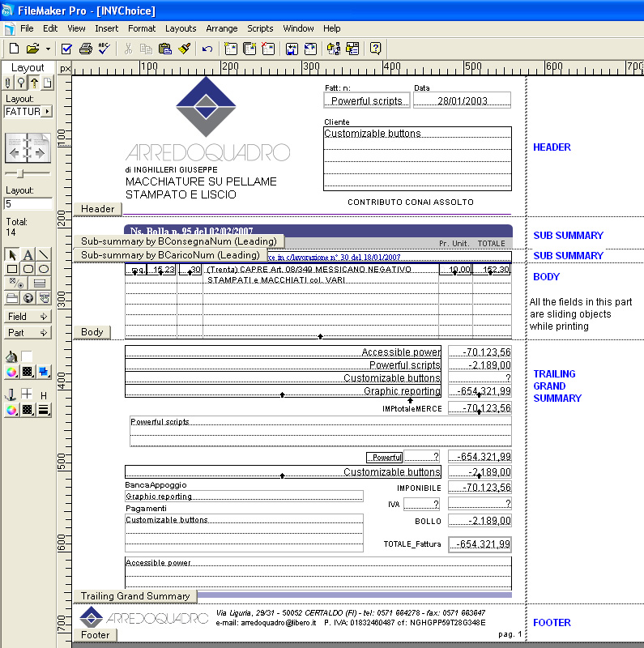Image resolution: width=644 pixels, height=648 pixels.
Task: Click the white fill sample swatch
Action: (x=27, y=356)
